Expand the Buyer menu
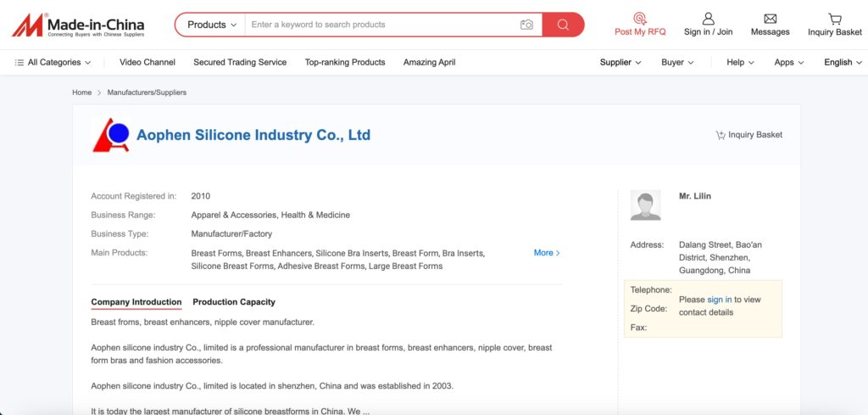Image resolution: width=868 pixels, height=415 pixels. (x=677, y=63)
